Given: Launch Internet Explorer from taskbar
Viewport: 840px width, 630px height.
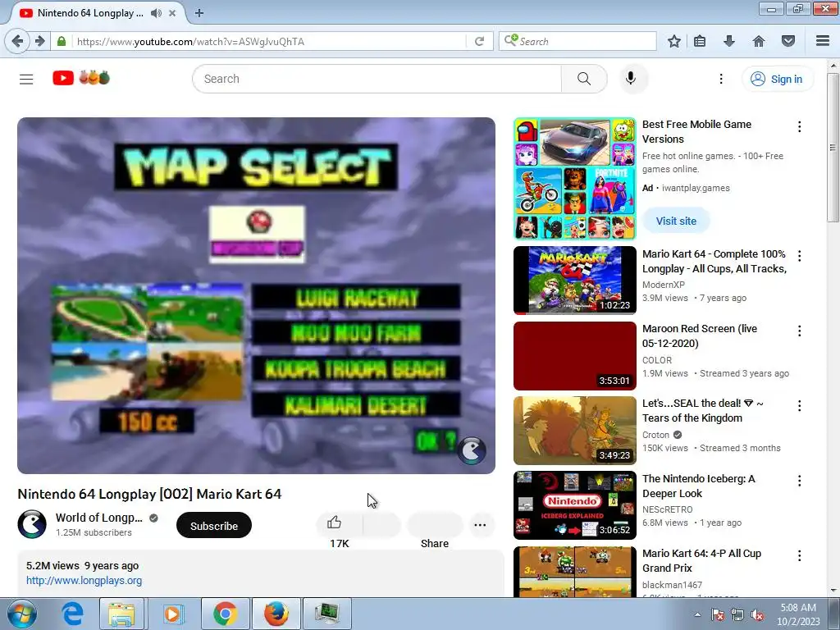Looking at the screenshot, I should pyautogui.click(x=73, y=614).
